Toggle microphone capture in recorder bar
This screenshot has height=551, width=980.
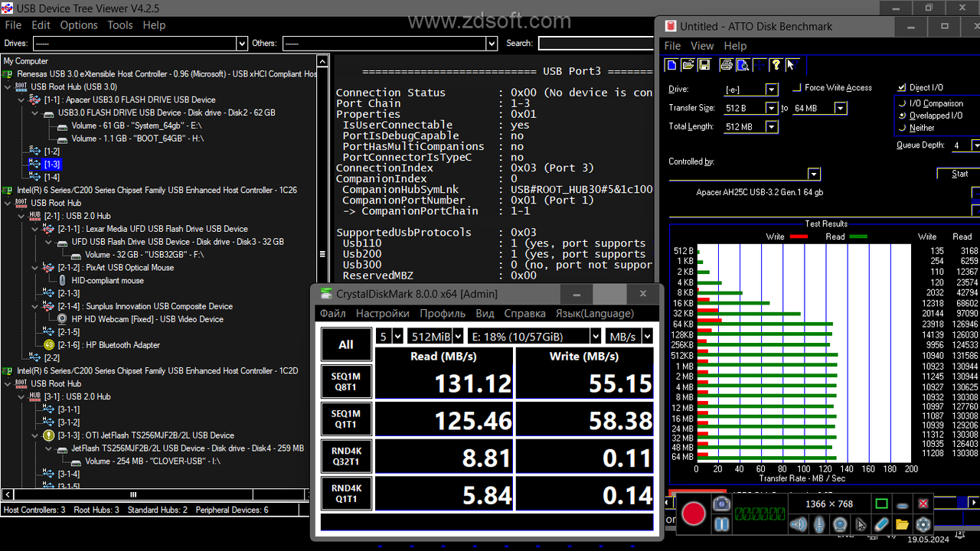tap(819, 524)
